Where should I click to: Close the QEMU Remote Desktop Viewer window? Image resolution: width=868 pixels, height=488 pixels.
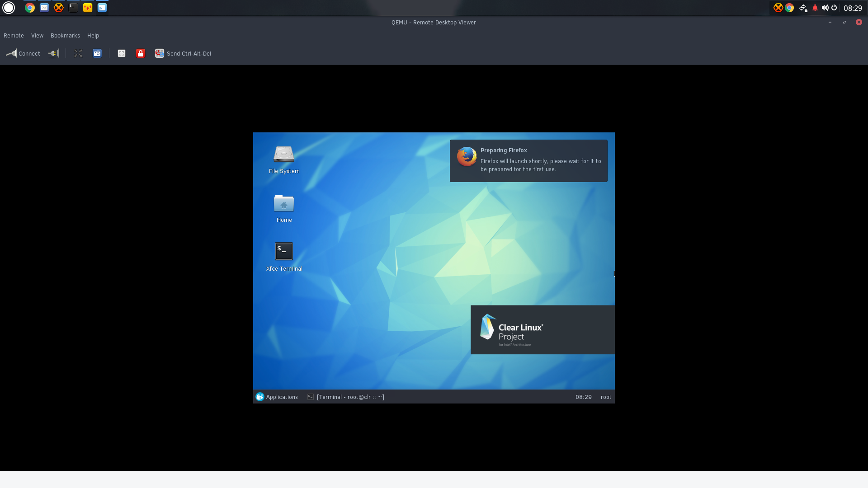tap(859, 22)
